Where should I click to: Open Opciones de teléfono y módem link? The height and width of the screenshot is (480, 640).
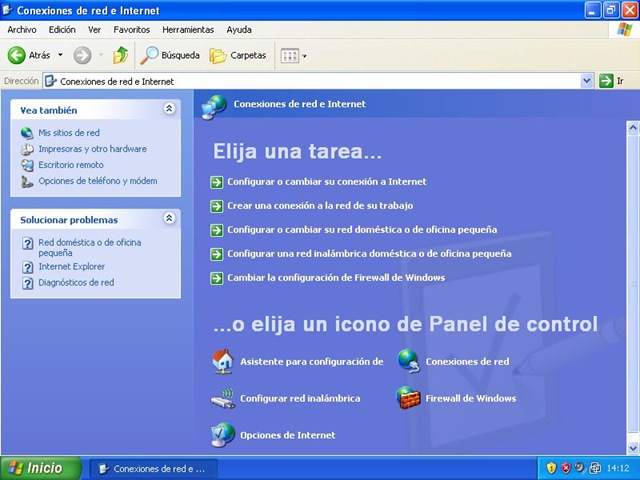[x=98, y=181]
